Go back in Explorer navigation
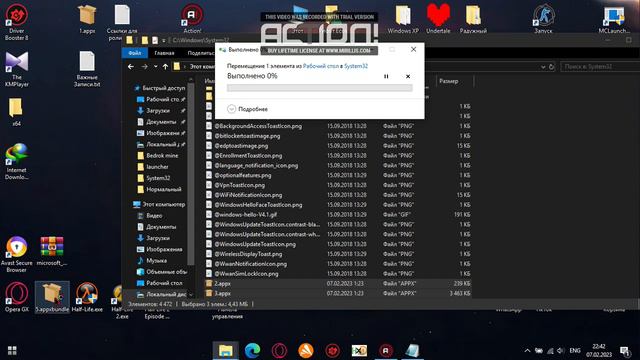The image size is (640, 360). 131,67
